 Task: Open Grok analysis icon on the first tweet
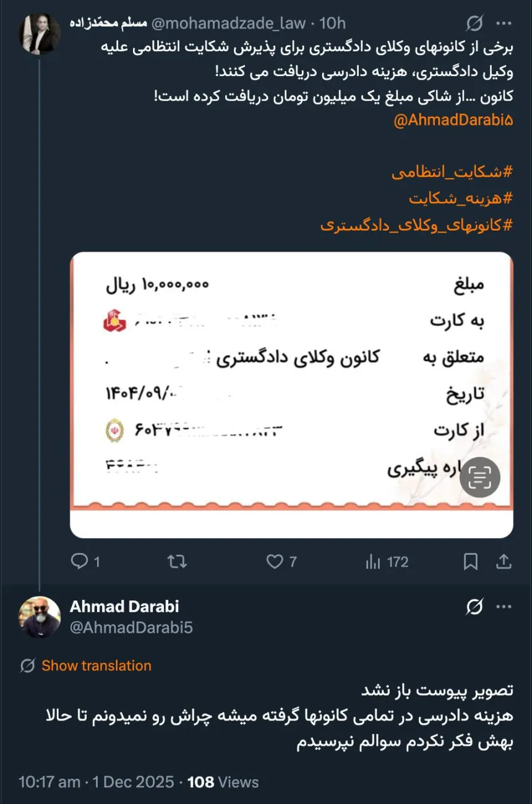pos(474,22)
